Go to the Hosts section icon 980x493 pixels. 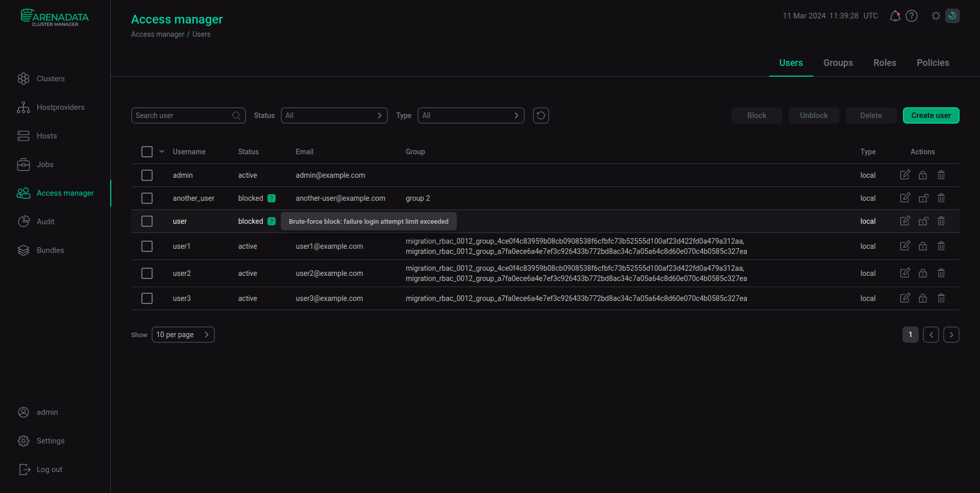click(23, 136)
